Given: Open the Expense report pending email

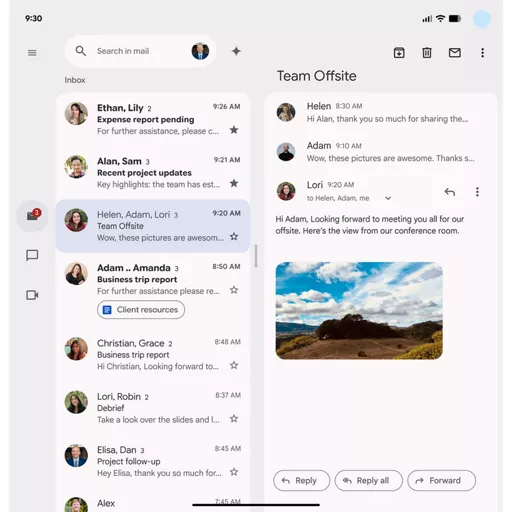Looking at the screenshot, I should tap(153, 119).
